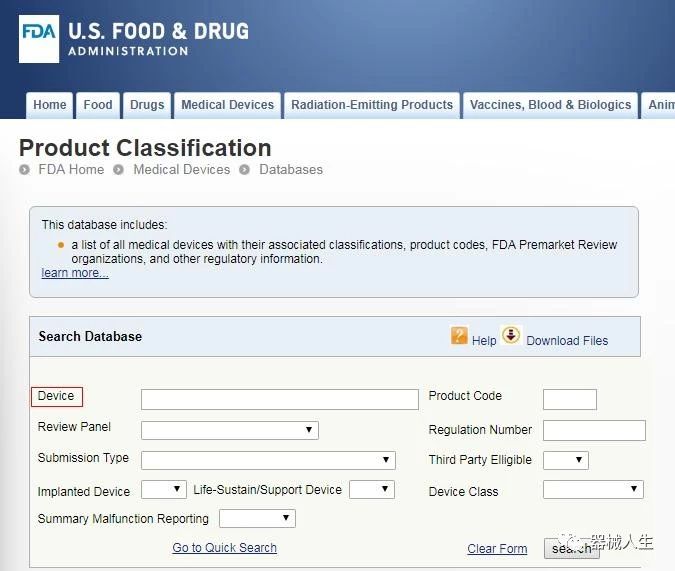Click the FDA logo icon
This screenshot has width=675, height=571.
click(x=39, y=38)
